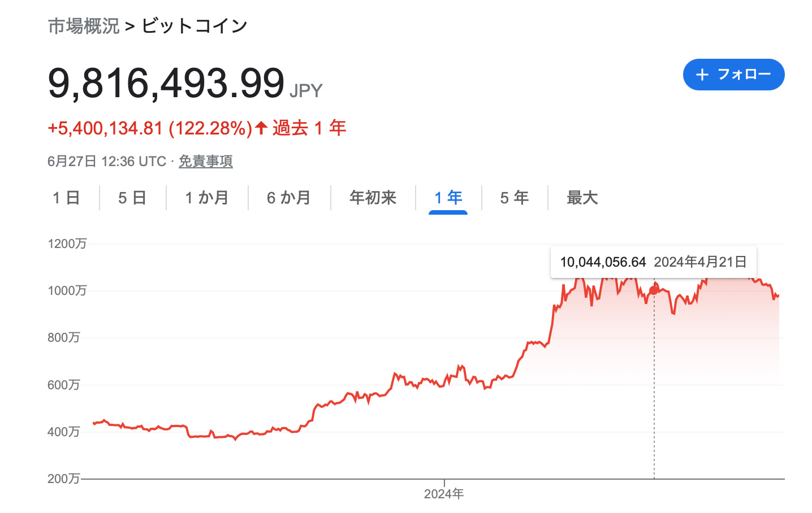The image size is (812, 513).
Task: Click the red upward arrow icon
Action: click(261, 128)
